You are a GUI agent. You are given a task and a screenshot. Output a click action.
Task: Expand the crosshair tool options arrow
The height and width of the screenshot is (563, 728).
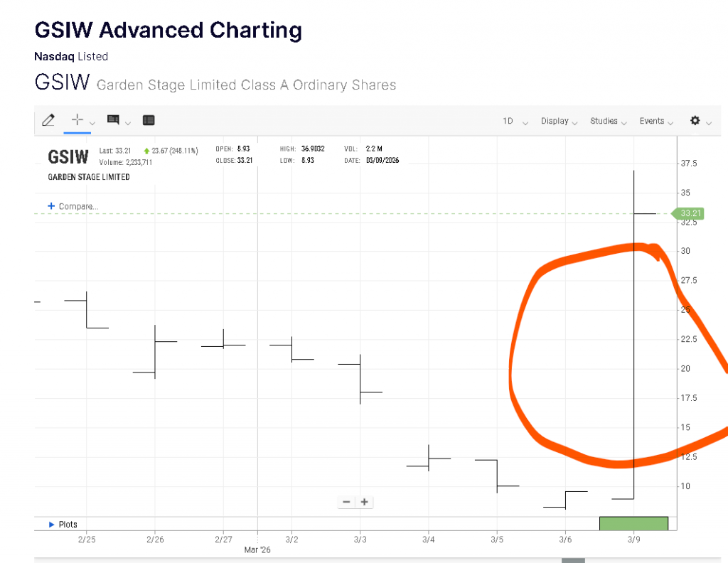[x=92, y=122]
